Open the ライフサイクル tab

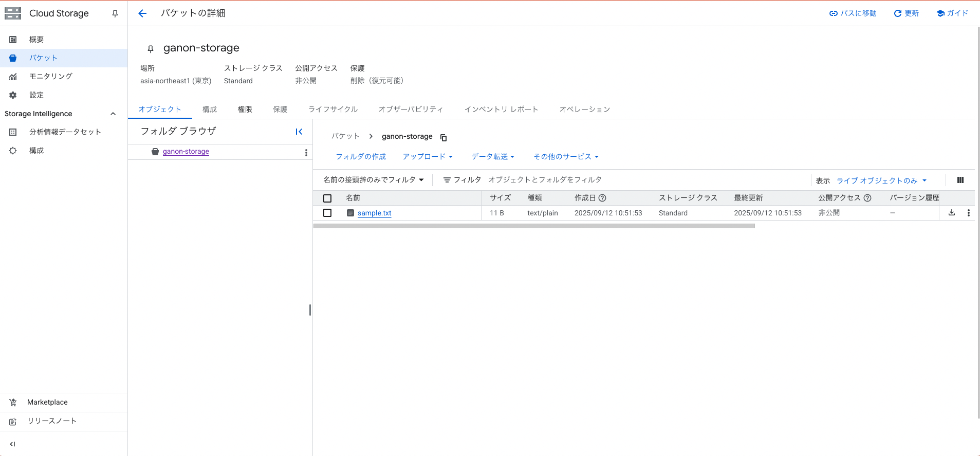point(332,110)
